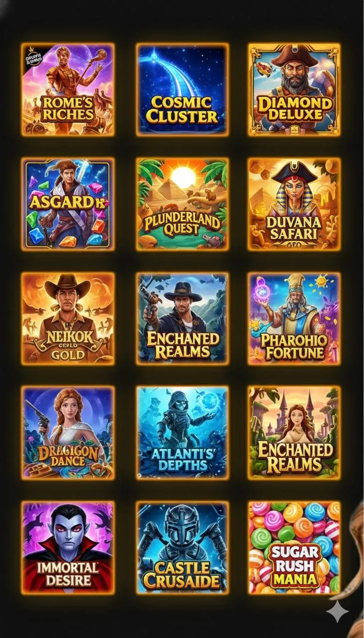This screenshot has height=638, width=364.
Task: Open the Castle Crusaide knight tile
Action: click(x=182, y=547)
